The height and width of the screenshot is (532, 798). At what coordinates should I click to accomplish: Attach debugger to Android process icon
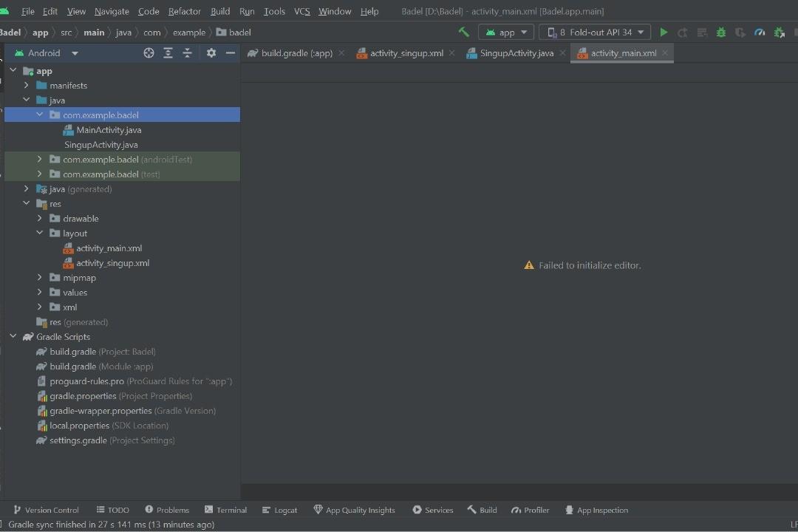(x=740, y=33)
